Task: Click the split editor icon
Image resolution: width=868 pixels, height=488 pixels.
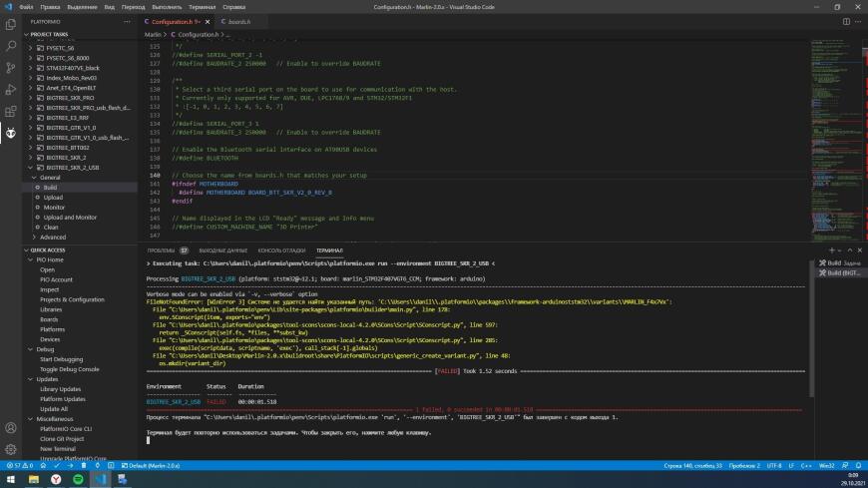Action: click(x=846, y=22)
